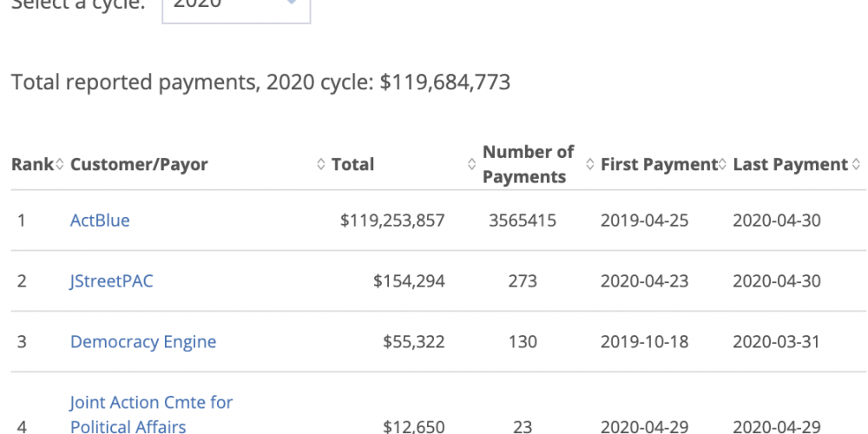The height and width of the screenshot is (434, 868).
Task: Click sort arrows between Customer/Payor and Total
Action: pos(321,164)
